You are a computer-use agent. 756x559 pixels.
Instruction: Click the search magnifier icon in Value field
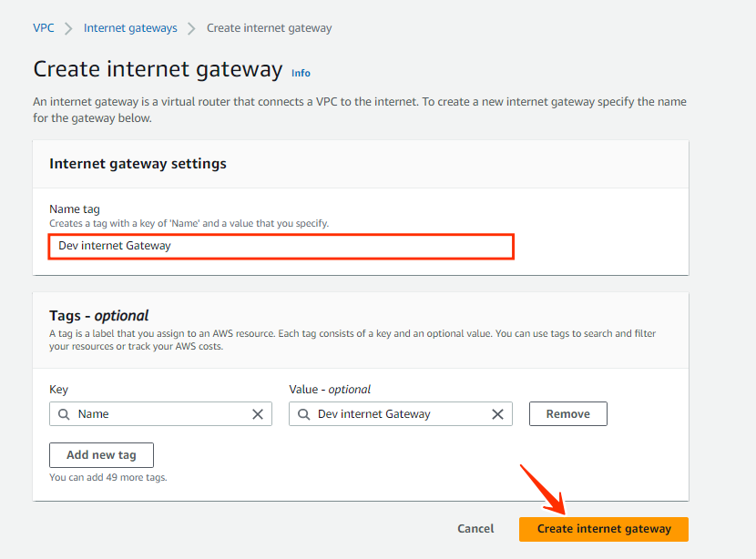tap(302, 413)
